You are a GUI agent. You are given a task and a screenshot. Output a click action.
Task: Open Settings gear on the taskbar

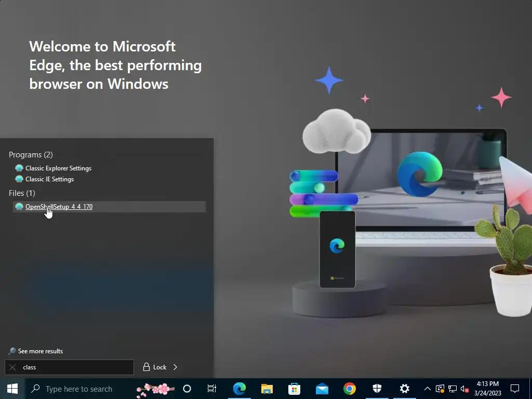pos(404,389)
